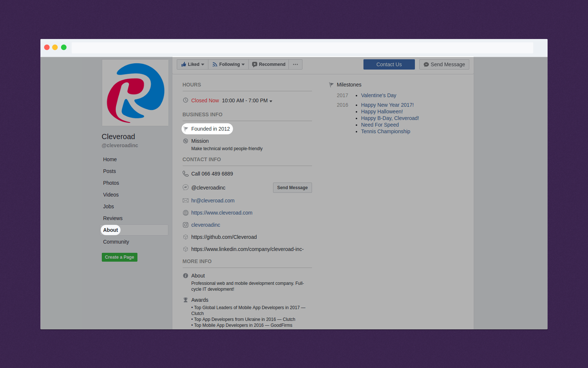The height and width of the screenshot is (368, 588).
Task: Open Photos in the sidebar
Action: (111, 183)
